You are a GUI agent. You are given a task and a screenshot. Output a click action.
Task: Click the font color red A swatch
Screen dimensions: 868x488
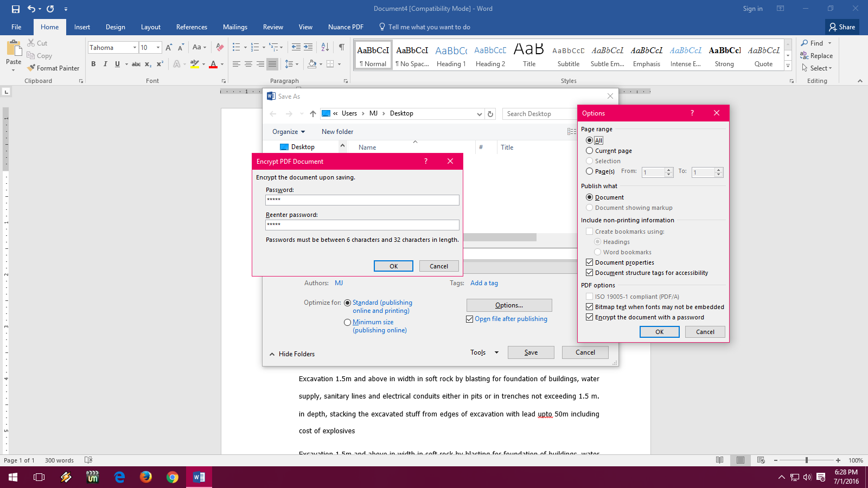[x=213, y=64]
